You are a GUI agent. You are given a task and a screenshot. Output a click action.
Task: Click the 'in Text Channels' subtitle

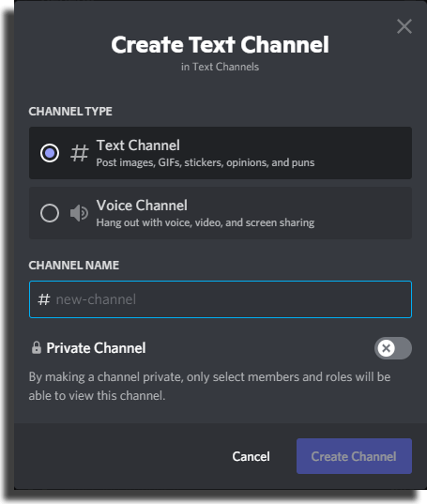point(220,67)
